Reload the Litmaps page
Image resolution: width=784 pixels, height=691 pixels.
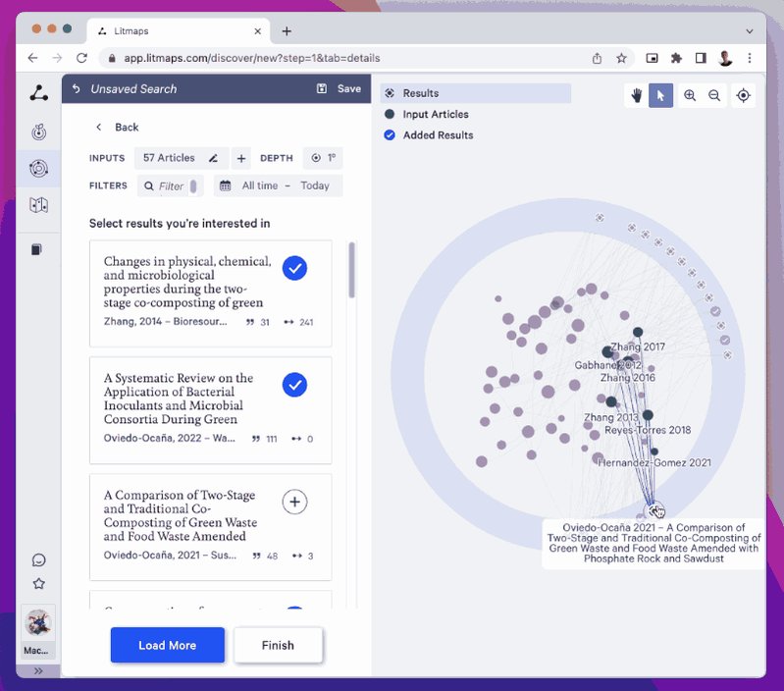tap(82, 58)
